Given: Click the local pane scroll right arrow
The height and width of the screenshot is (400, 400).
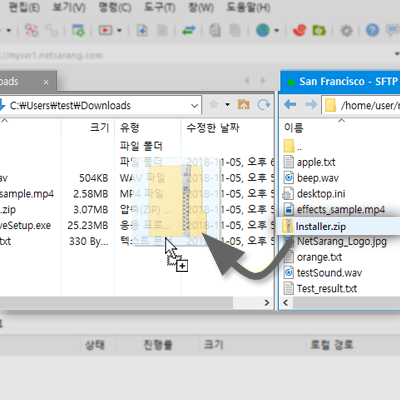Looking at the screenshot, I should pyautogui.click(x=267, y=303).
